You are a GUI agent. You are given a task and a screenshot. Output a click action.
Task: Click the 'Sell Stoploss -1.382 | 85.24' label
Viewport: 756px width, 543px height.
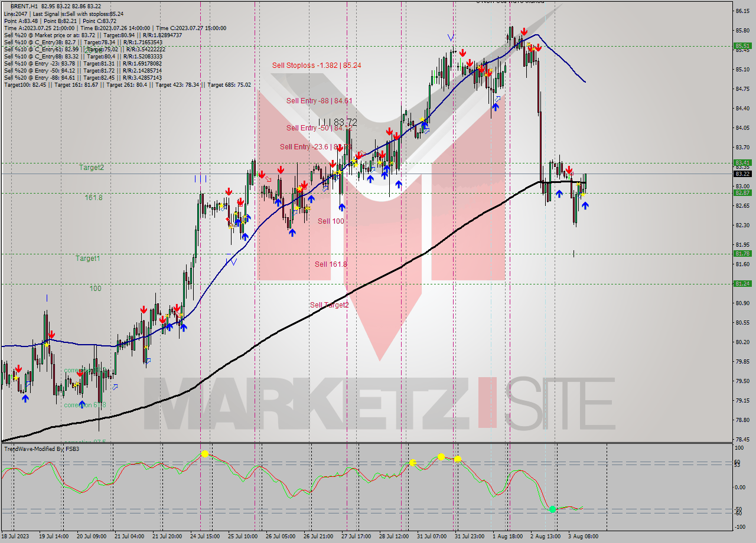[x=317, y=66]
